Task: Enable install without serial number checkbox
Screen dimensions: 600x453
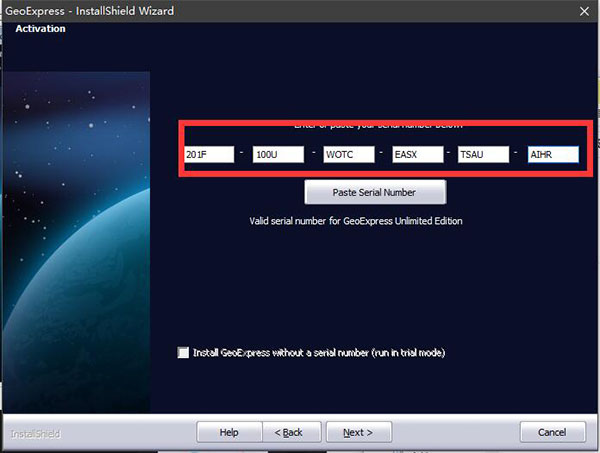Action: 183,352
